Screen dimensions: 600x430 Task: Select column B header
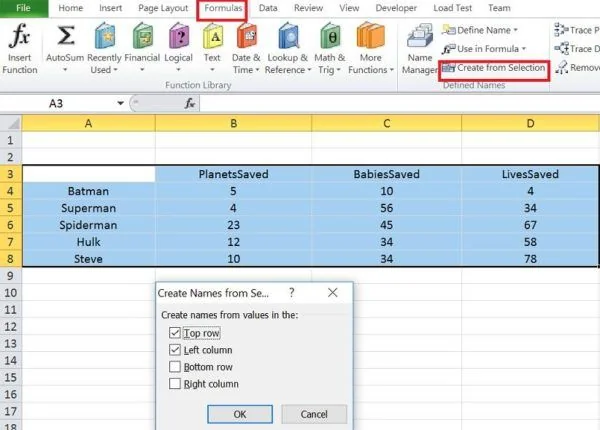pos(233,123)
